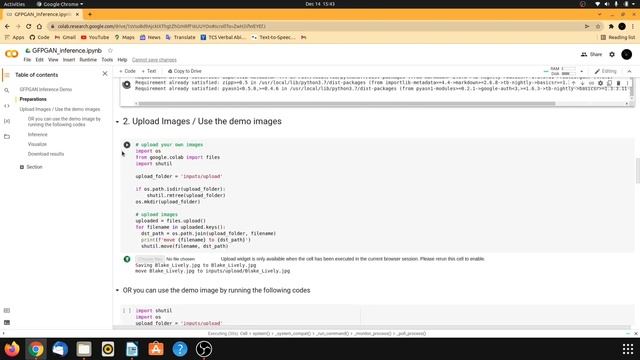The width and height of the screenshot is (640, 360).
Task: Open the Runtime menu
Action: (88, 60)
